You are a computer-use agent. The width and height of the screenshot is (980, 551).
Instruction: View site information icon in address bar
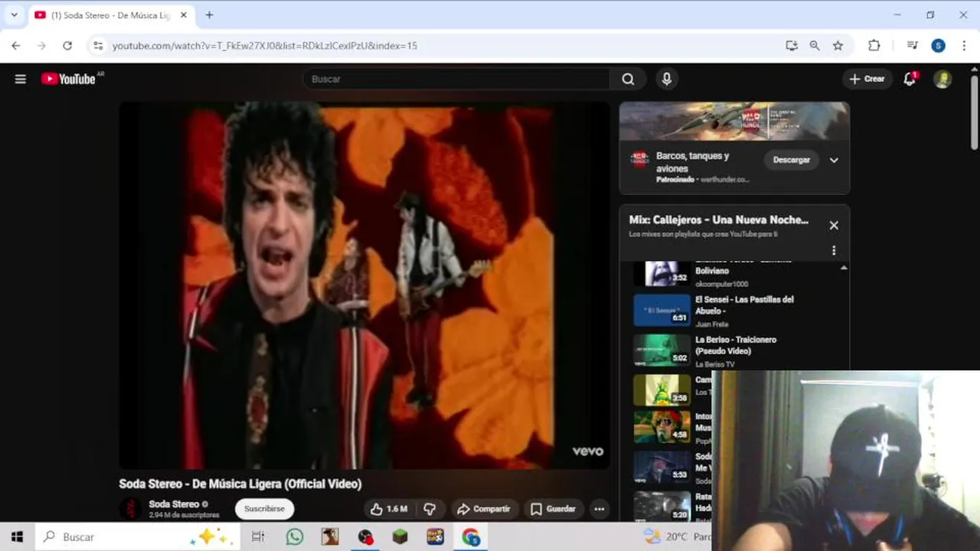pyautogui.click(x=98, y=46)
